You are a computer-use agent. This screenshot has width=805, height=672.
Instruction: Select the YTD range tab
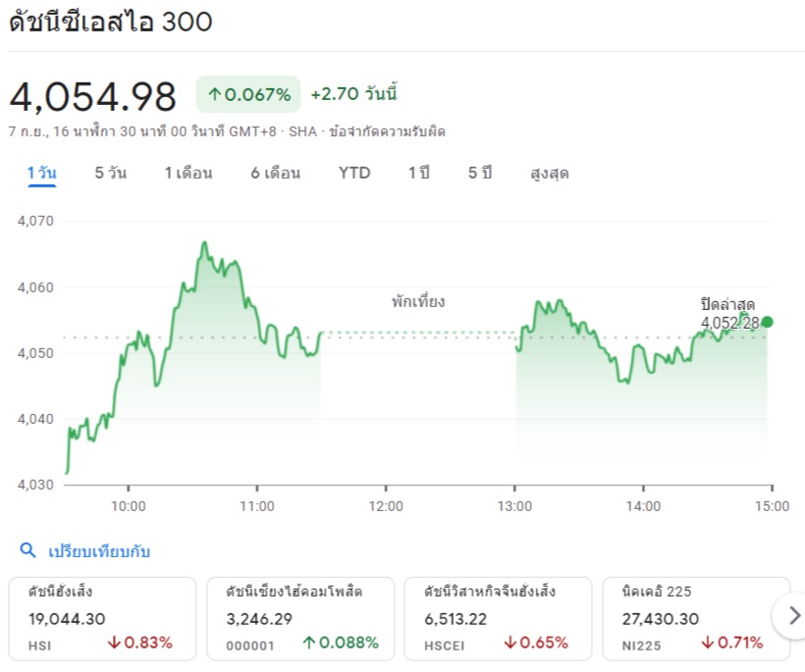pos(354,174)
